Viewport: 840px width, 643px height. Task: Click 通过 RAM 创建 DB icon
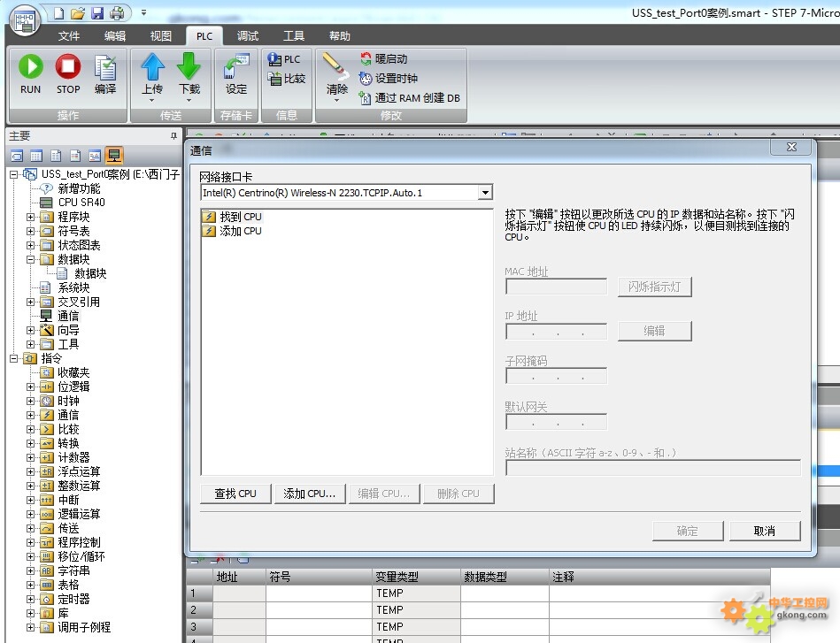(x=366, y=98)
